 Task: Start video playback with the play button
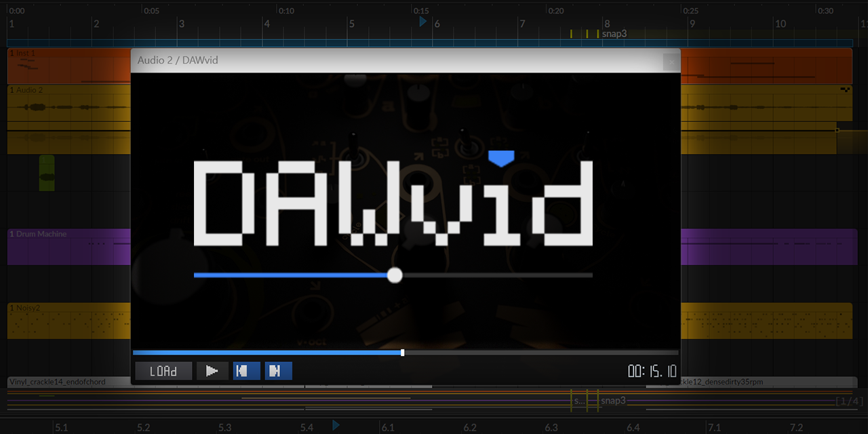coord(212,371)
